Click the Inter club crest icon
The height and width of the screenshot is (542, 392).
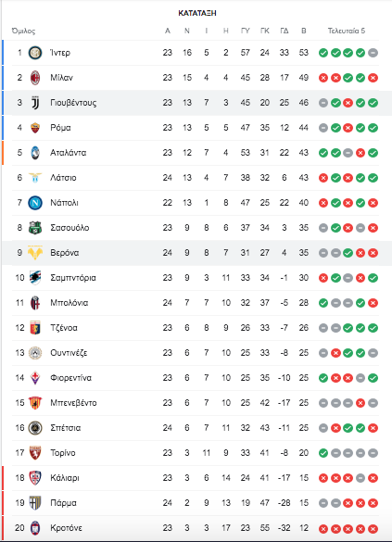(x=35, y=53)
